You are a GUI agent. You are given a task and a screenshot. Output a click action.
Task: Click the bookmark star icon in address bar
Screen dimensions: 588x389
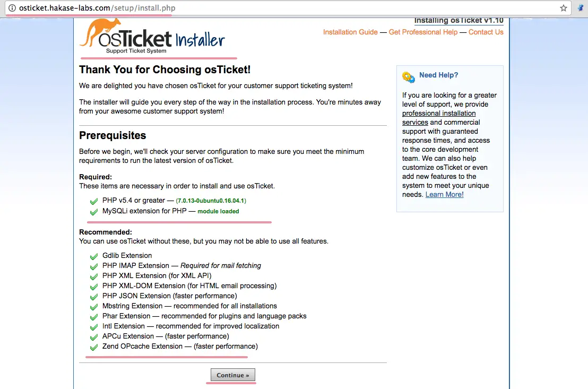(563, 8)
